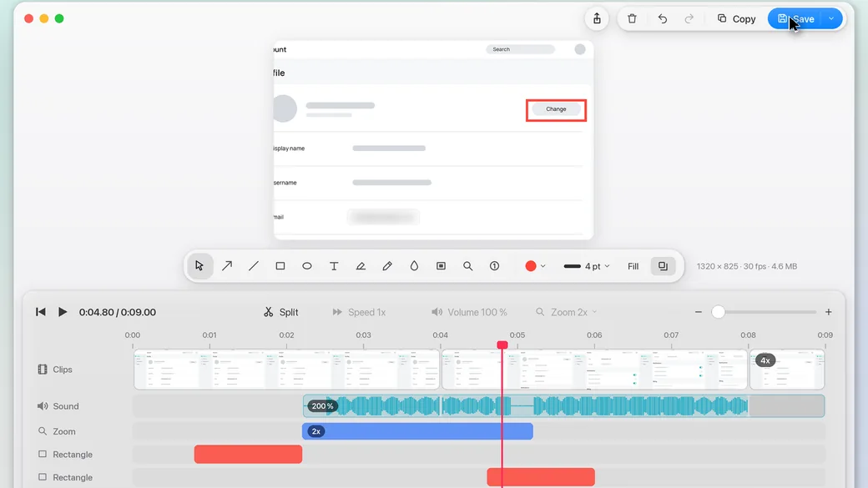868x488 pixels.
Task: Redo the last action
Action: tap(689, 19)
